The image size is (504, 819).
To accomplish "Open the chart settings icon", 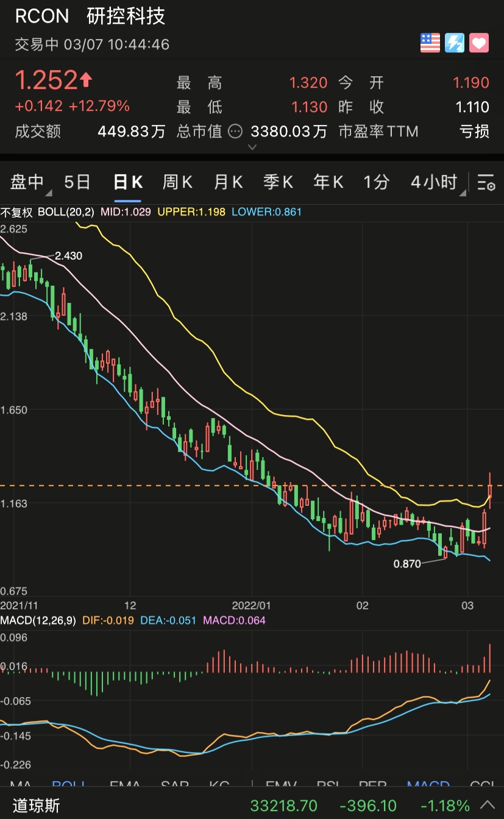I will click(486, 182).
